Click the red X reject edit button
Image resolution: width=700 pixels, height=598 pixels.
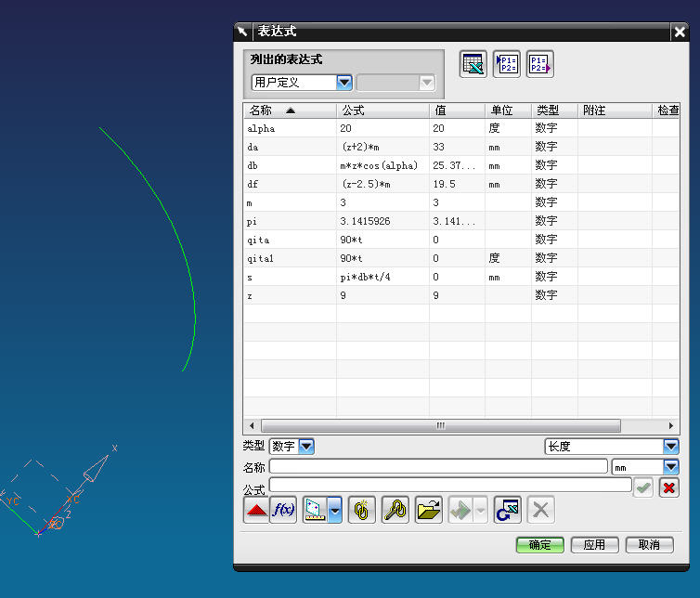[x=668, y=487]
